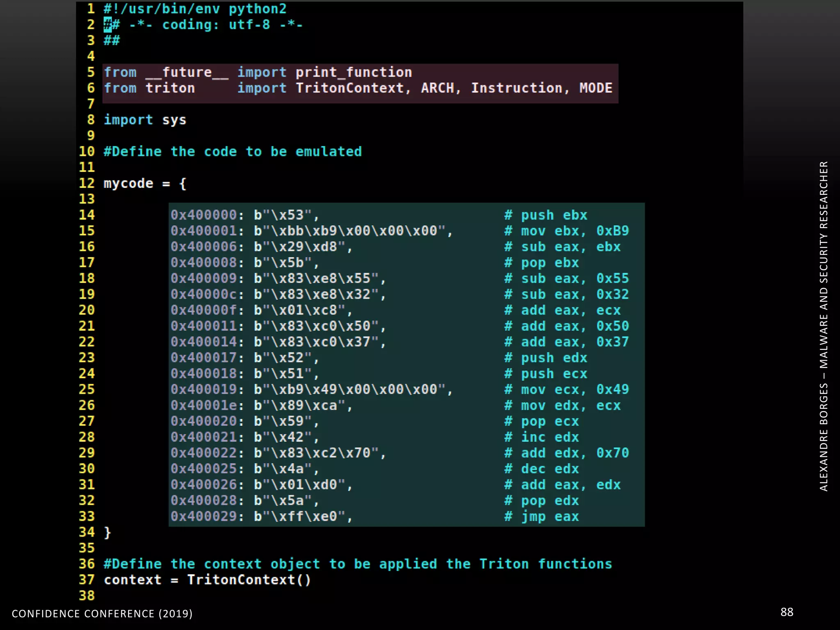
Task: Click 'mycode = {' on line 12
Action: (x=145, y=183)
